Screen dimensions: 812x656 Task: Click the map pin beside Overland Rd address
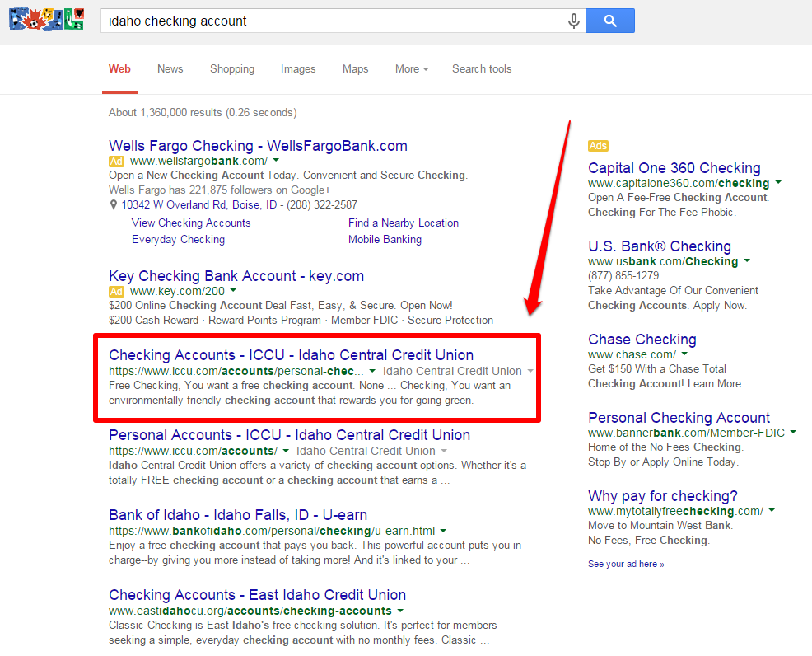[x=114, y=205]
